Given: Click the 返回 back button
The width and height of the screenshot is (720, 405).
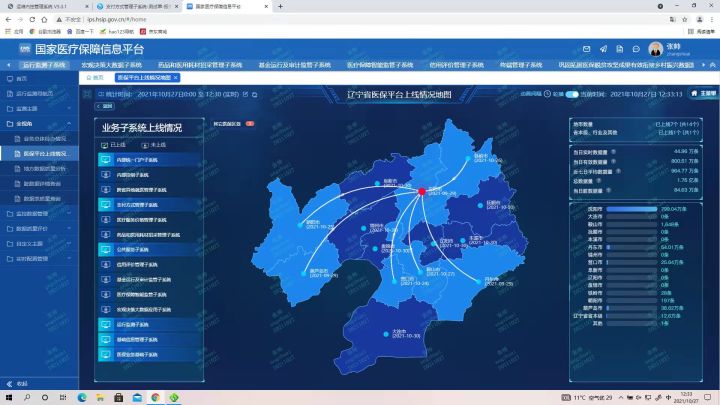Looking at the screenshot, I should pyautogui.click(x=105, y=106).
